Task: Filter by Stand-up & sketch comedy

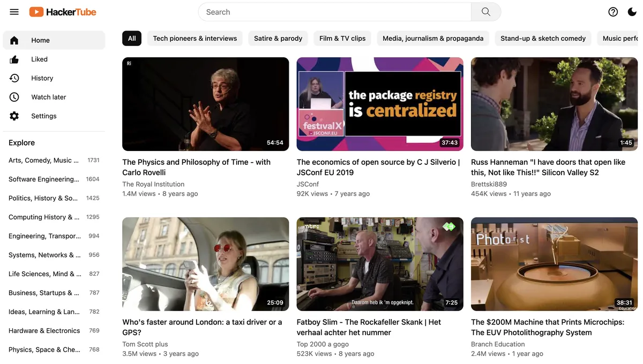Action: (543, 39)
